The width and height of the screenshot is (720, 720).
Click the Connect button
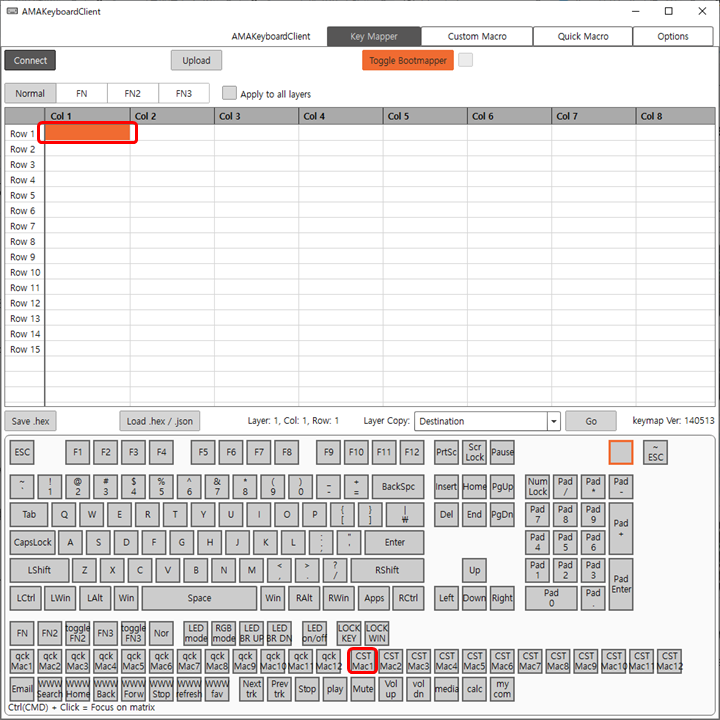click(x=30, y=60)
